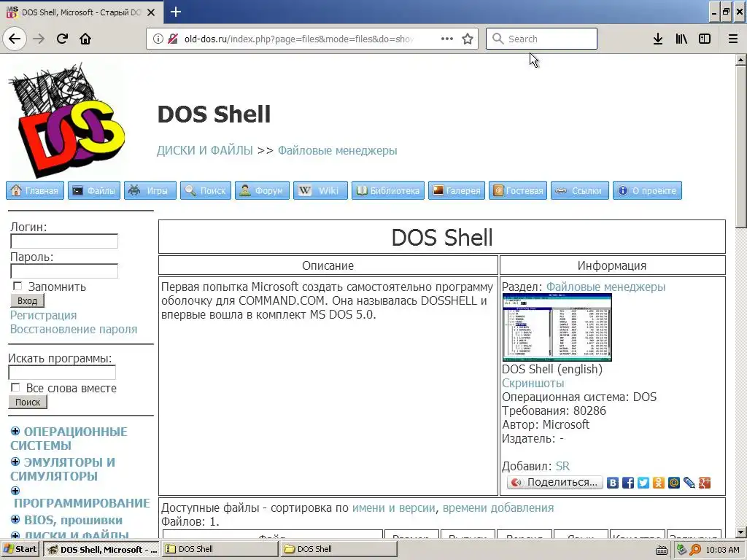Click the forward navigation arrow
This screenshot has width=747, height=560.
pos(39,39)
